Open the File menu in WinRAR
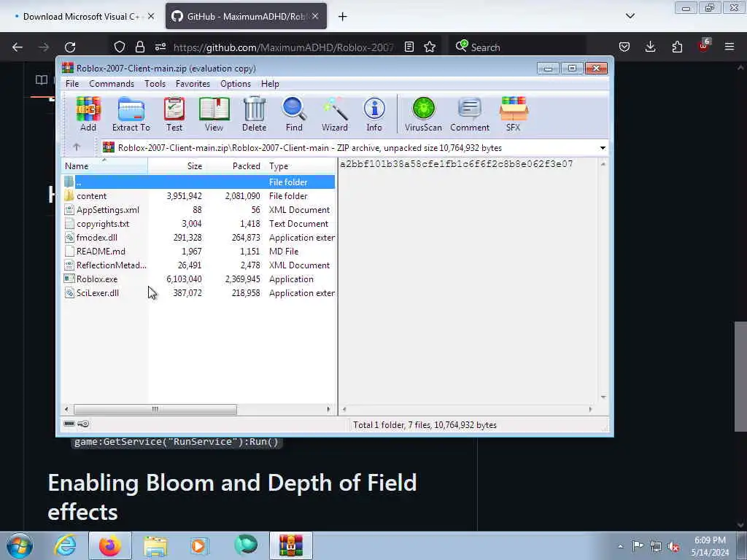 point(72,84)
